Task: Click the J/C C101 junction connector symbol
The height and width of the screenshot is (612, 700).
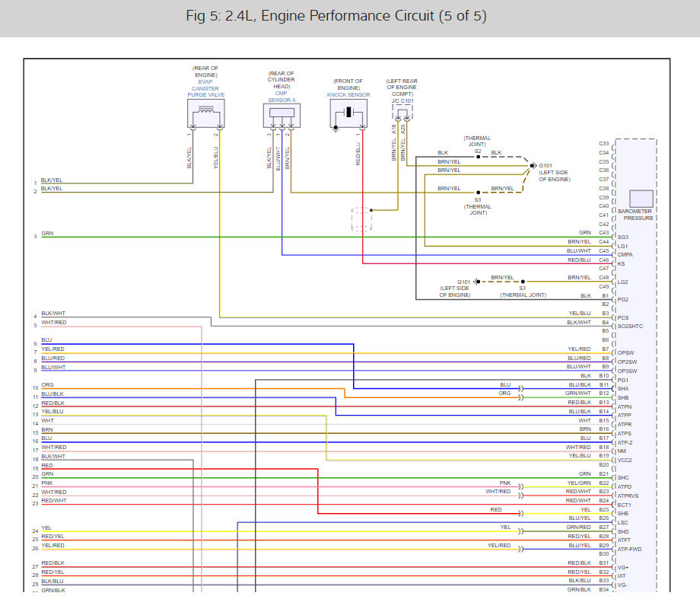Action: (x=401, y=113)
